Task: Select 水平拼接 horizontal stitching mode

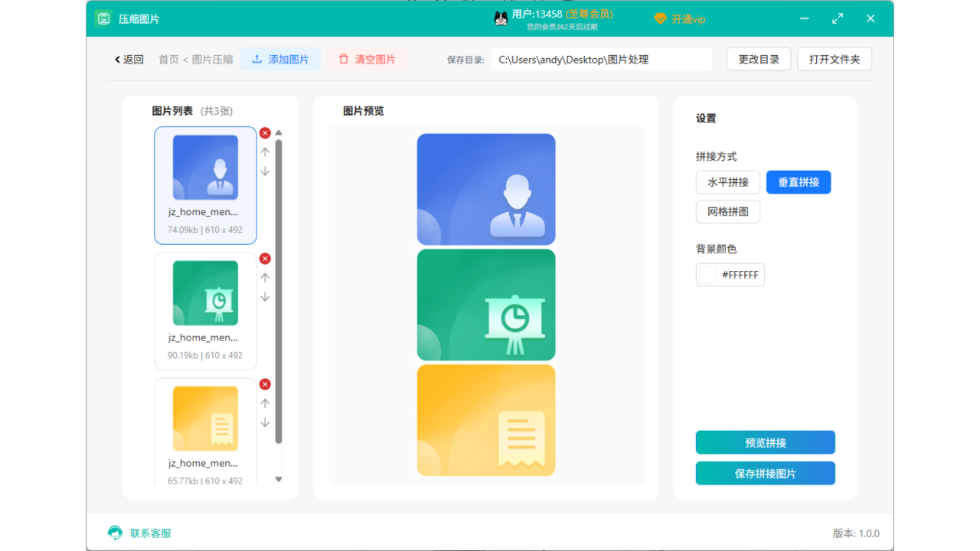Action: [x=727, y=182]
